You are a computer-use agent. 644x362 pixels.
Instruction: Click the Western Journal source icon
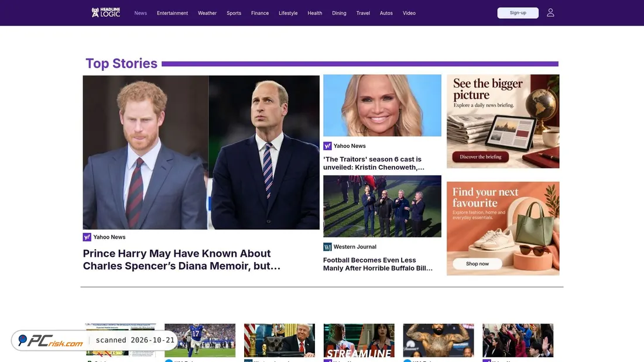tap(327, 247)
